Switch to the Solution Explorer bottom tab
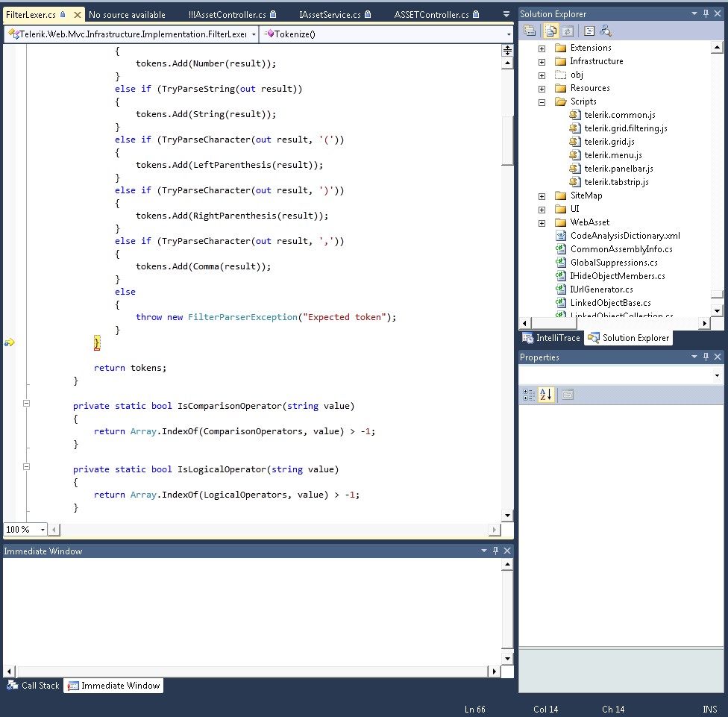Viewport: 728px width, 717px height. point(629,337)
